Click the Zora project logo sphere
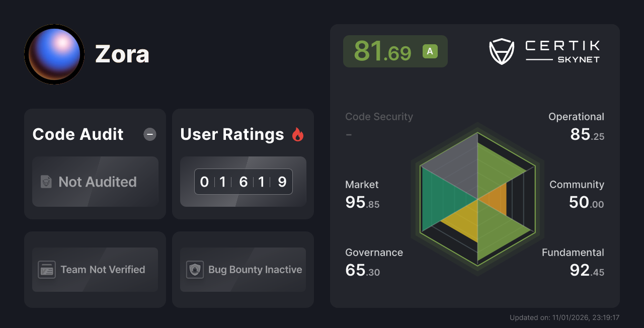 coord(54,54)
